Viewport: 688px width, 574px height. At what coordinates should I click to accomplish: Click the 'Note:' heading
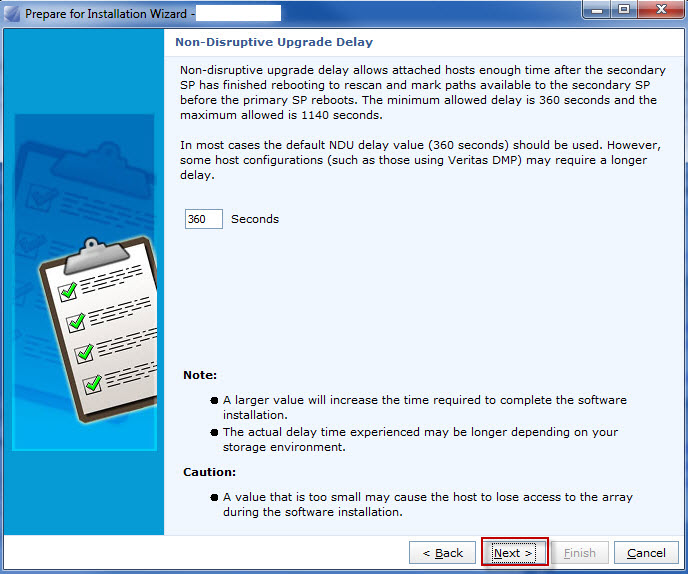pos(200,375)
